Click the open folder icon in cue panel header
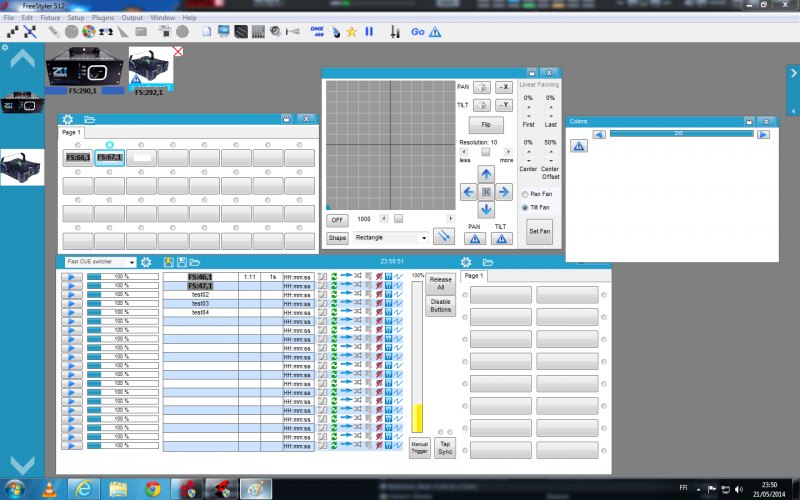Image resolution: width=800 pixels, height=500 pixels. point(195,262)
